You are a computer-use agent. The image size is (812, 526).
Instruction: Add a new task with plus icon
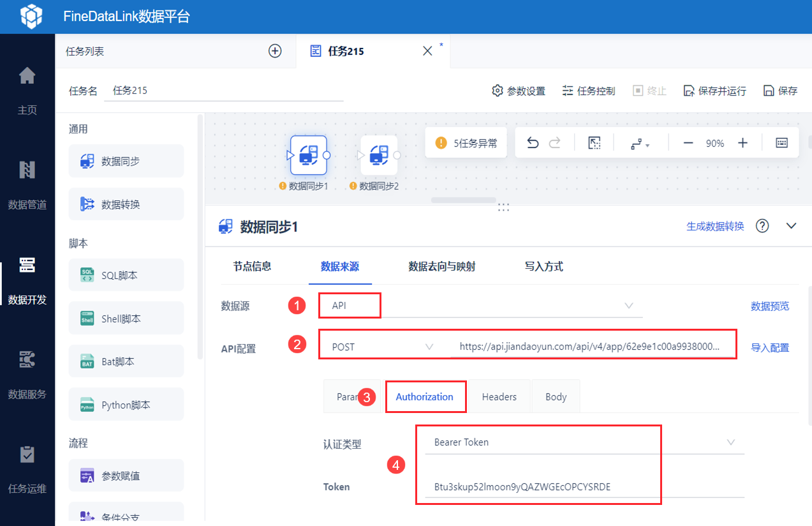click(x=275, y=51)
